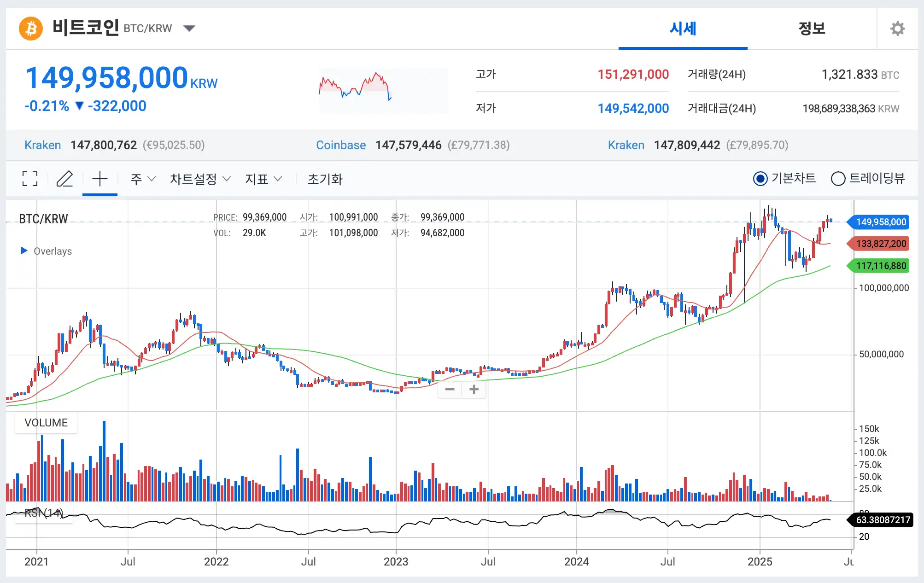Zoom out chart with minus button
Image resolution: width=924 pixels, height=583 pixels.
pyautogui.click(x=450, y=390)
